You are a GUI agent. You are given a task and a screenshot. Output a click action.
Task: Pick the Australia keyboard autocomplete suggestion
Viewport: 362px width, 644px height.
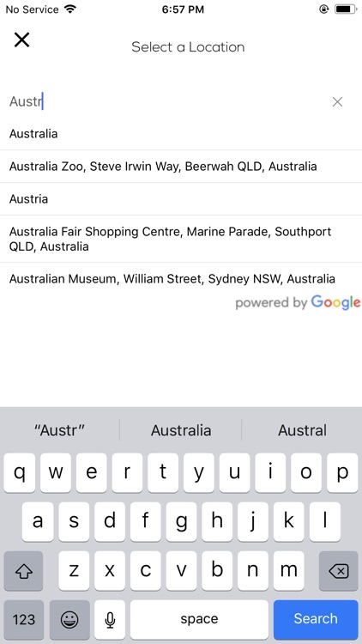pos(181,430)
